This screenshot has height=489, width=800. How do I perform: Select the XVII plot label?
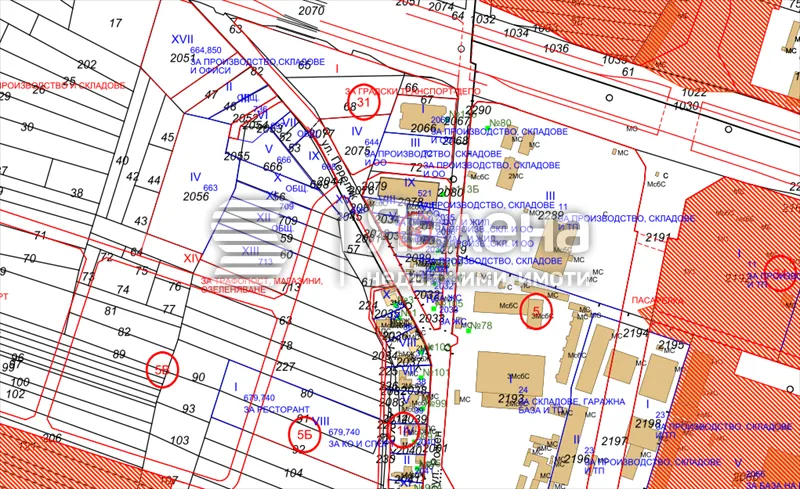[x=182, y=38]
